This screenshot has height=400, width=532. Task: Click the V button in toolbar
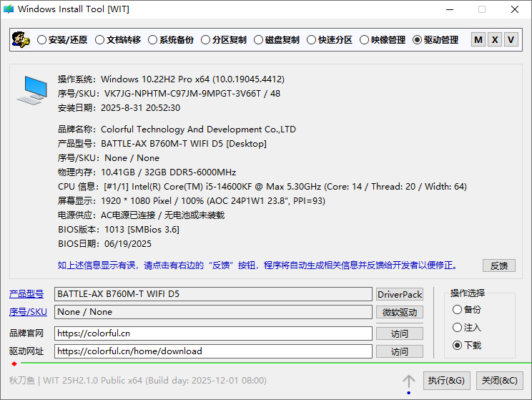[x=511, y=40]
